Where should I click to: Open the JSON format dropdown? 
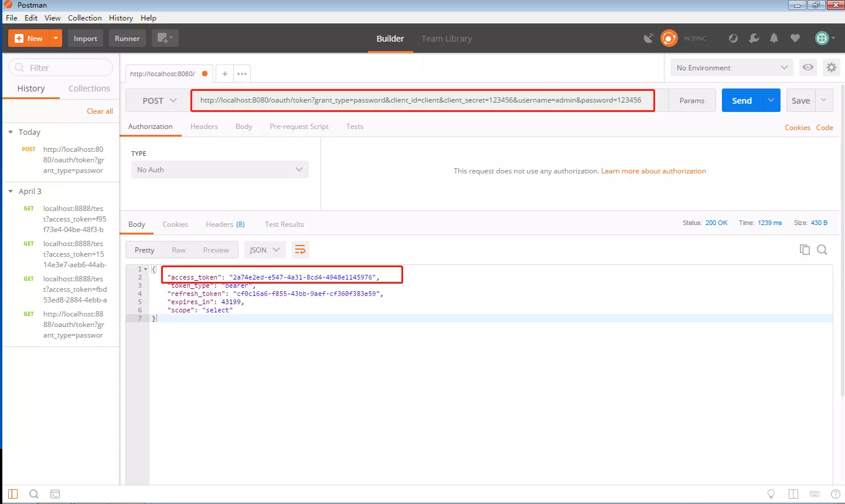tap(265, 250)
